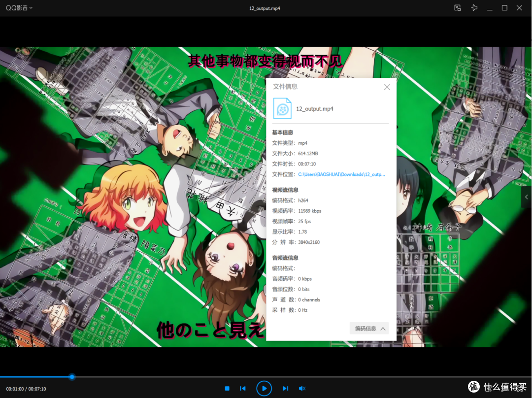Seek on the unplayed progress bar
The image size is (532, 398).
tap(303, 377)
